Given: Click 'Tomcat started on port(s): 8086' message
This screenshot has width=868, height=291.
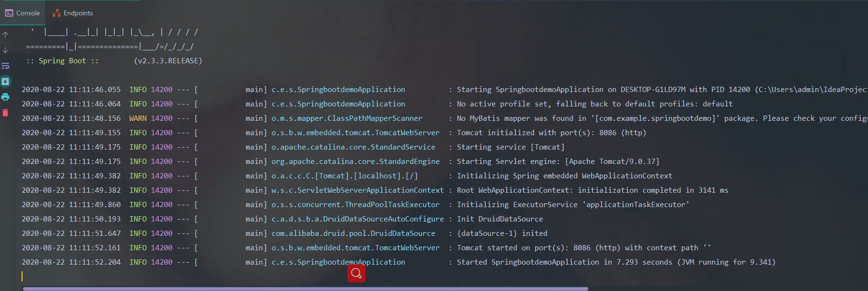Looking at the screenshot, I should pyautogui.click(x=584, y=248).
